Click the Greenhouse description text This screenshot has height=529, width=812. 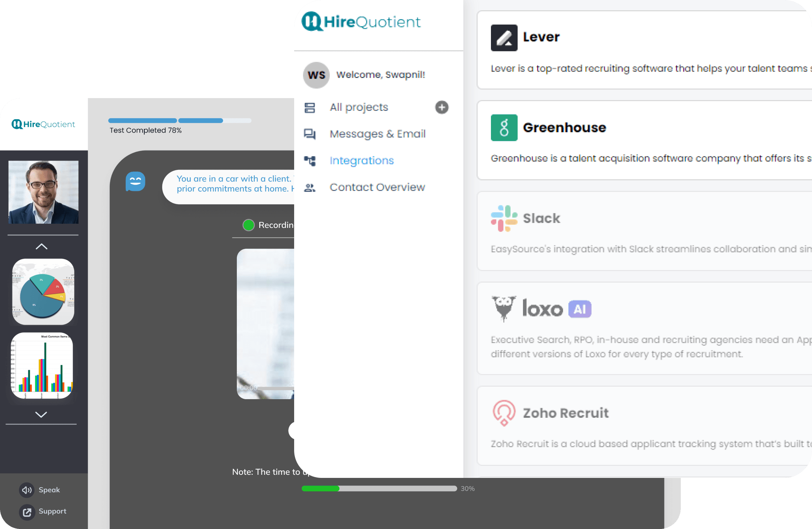(x=651, y=158)
